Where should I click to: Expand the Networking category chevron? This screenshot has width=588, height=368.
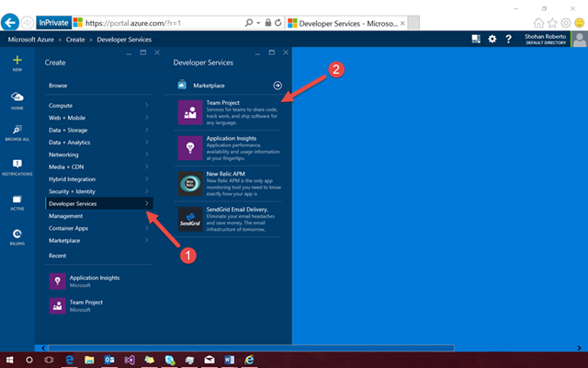point(147,155)
